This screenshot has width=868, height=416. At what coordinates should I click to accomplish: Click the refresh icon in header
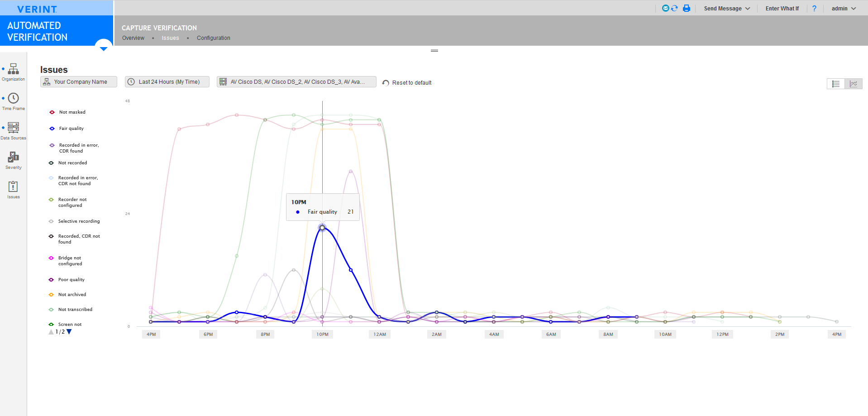point(674,8)
